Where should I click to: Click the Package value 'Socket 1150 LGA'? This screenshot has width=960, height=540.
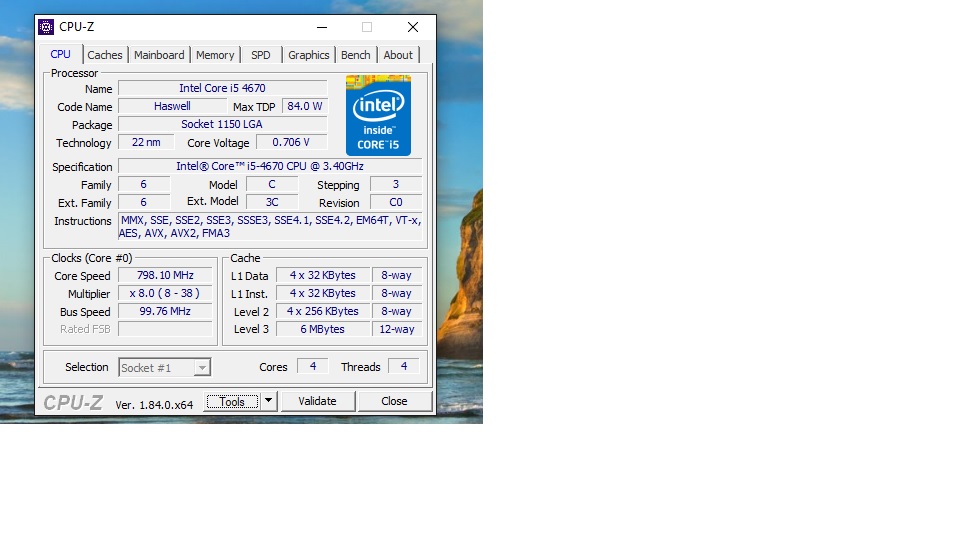[222, 124]
